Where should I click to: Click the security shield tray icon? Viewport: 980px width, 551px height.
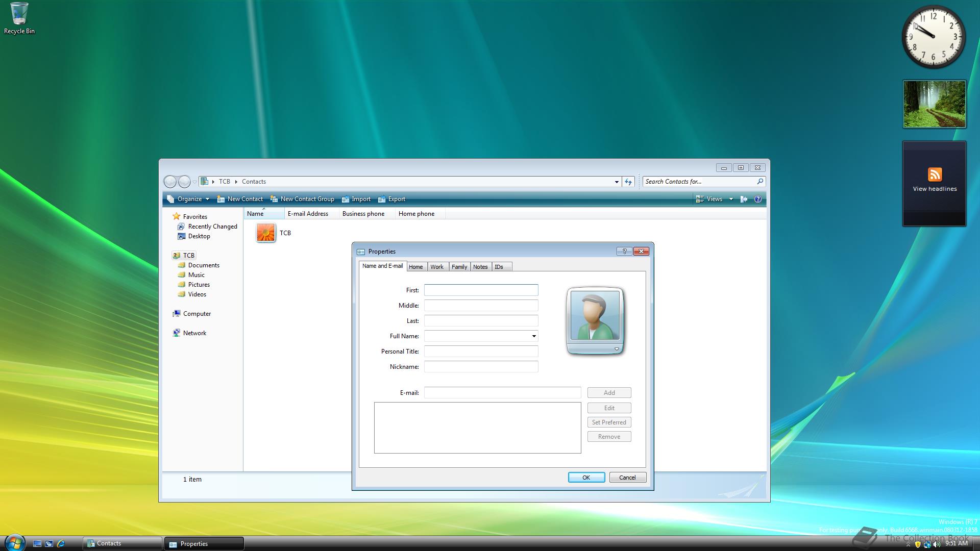coord(918,544)
